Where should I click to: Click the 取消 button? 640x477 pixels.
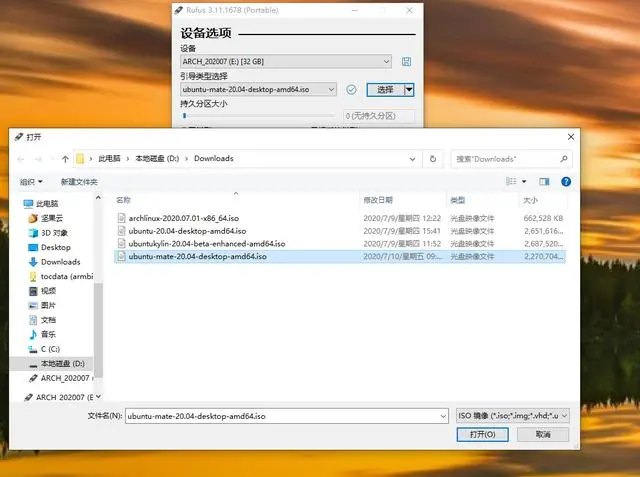tap(543, 435)
